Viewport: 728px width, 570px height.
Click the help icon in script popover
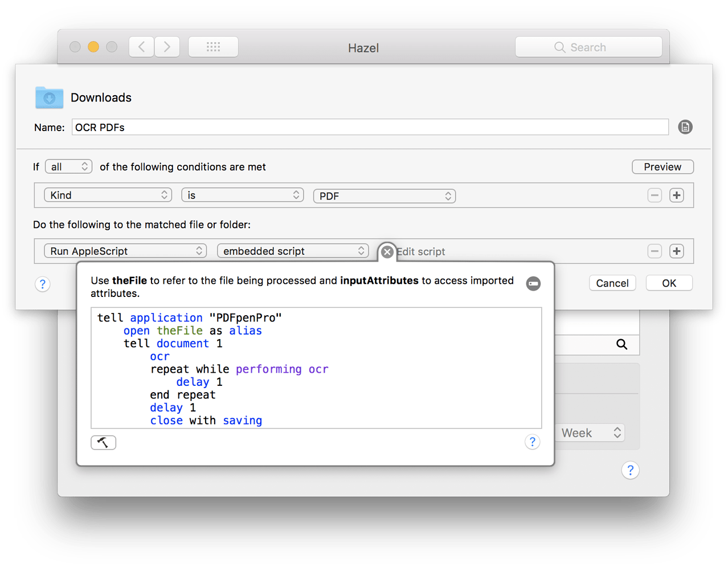point(532,442)
